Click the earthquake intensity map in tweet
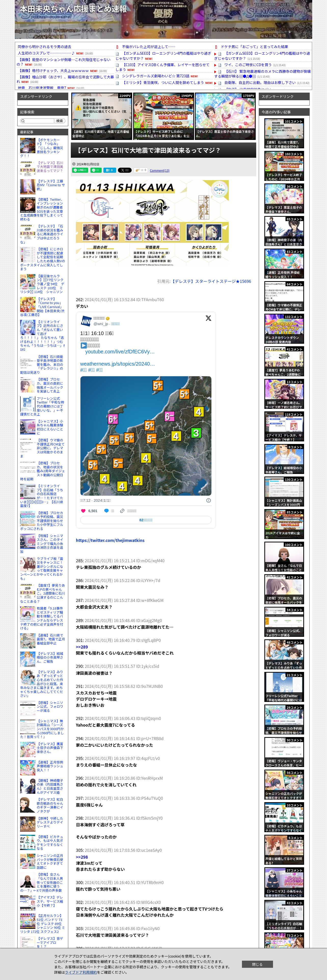 [146, 436]
